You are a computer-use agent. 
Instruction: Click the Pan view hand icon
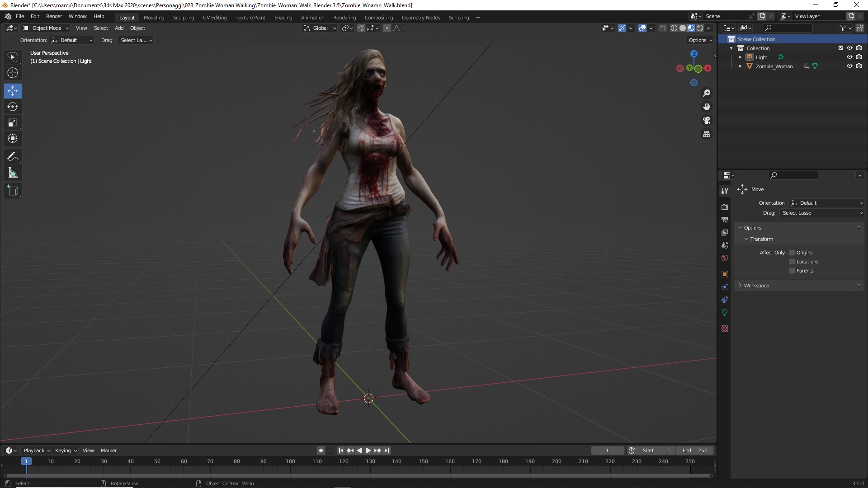pyautogui.click(x=707, y=107)
